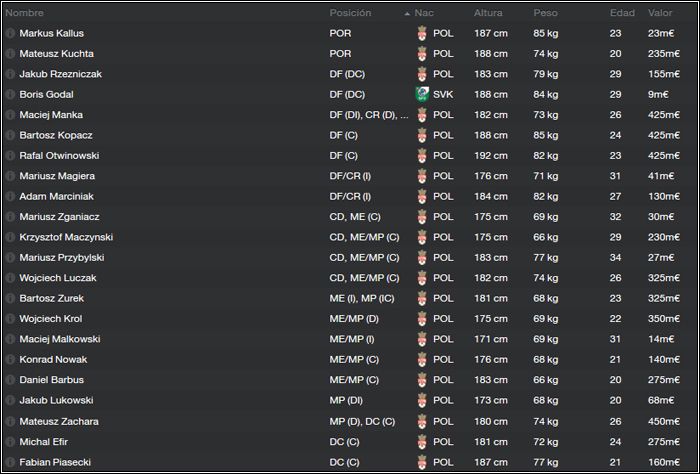Sort by the Nac column arrow
Viewport: 700px width, 474px height.
407,14
